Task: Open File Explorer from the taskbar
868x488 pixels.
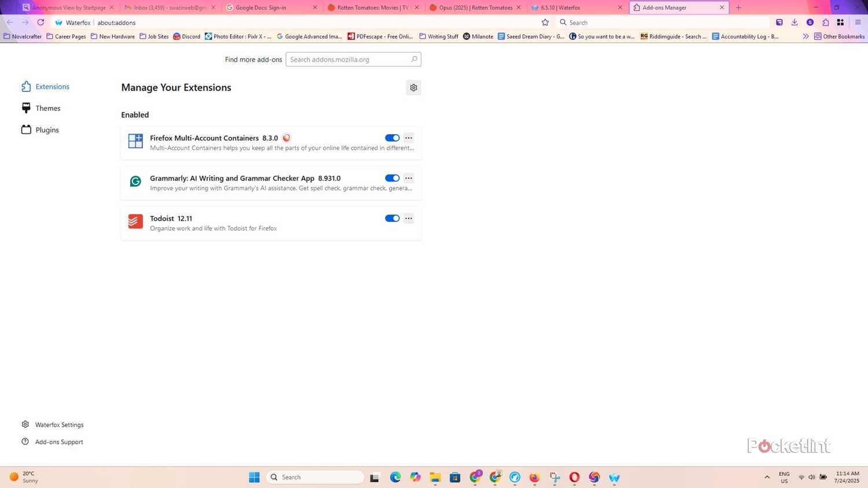Action: tap(435, 477)
